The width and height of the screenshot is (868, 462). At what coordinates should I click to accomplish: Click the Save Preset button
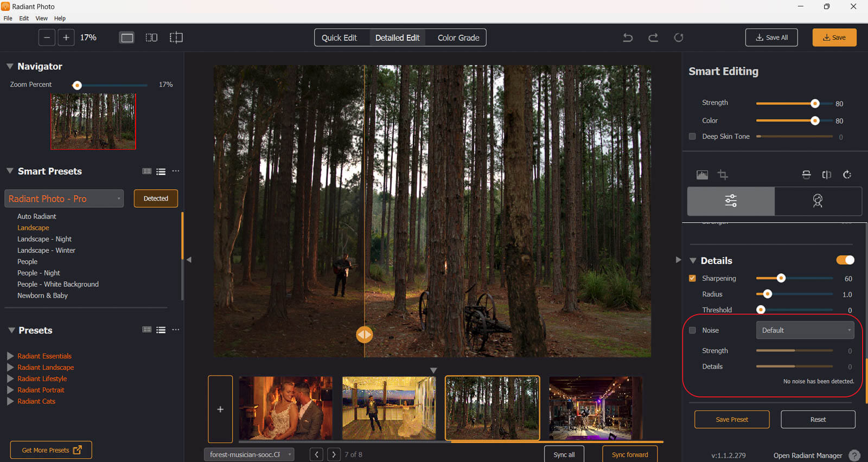tap(731, 419)
